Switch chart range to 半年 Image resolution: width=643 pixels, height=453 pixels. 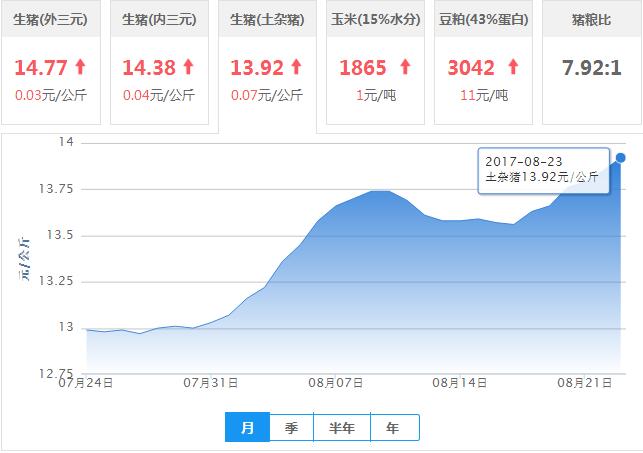click(x=342, y=427)
